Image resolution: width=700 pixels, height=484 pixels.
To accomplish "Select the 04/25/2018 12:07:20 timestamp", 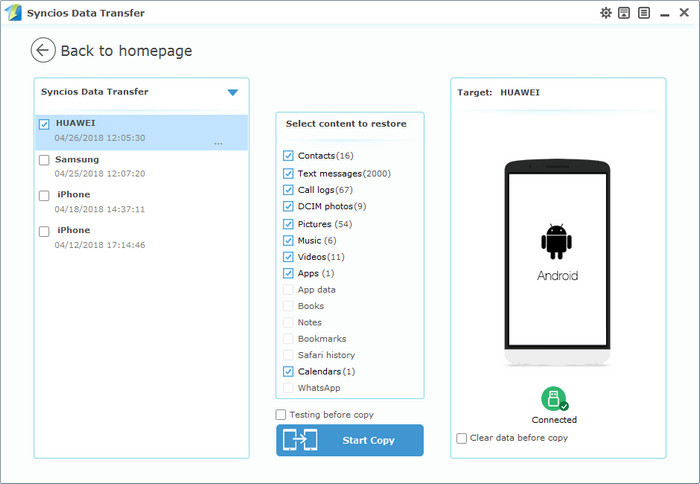I will (100, 174).
